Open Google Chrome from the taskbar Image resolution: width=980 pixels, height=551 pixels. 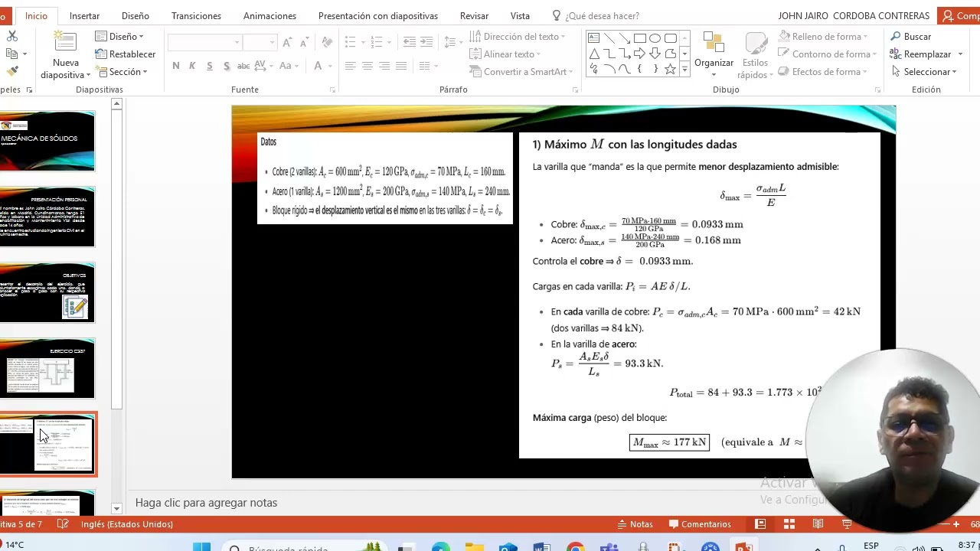574,547
